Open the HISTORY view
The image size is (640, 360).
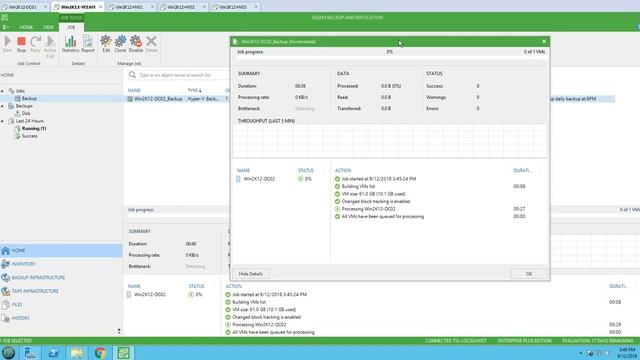click(61, 318)
